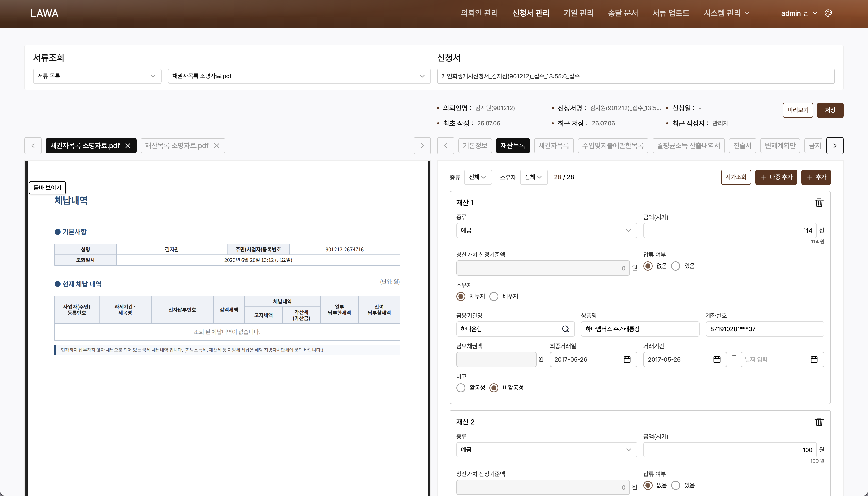Choose 채무자 as 소유자
Viewport: 868px width, 496px height.
(x=461, y=296)
